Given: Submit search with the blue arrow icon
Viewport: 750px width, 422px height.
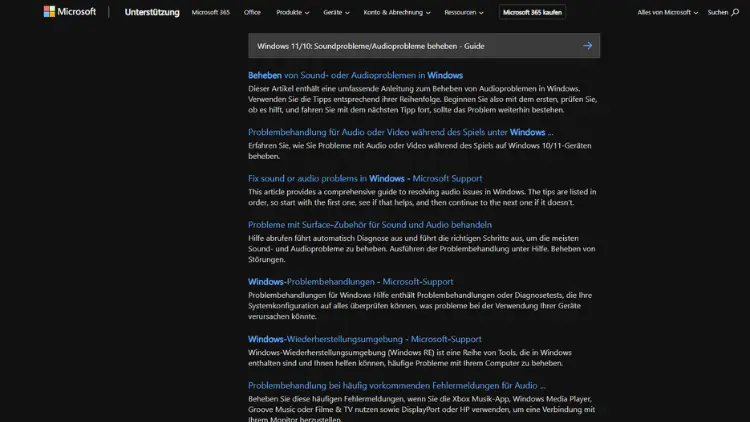Looking at the screenshot, I should [x=587, y=46].
